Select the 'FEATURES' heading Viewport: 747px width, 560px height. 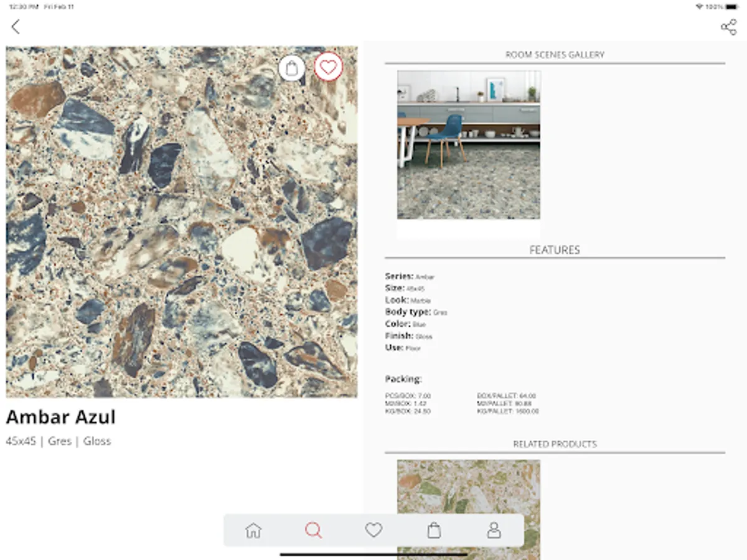pyautogui.click(x=555, y=250)
